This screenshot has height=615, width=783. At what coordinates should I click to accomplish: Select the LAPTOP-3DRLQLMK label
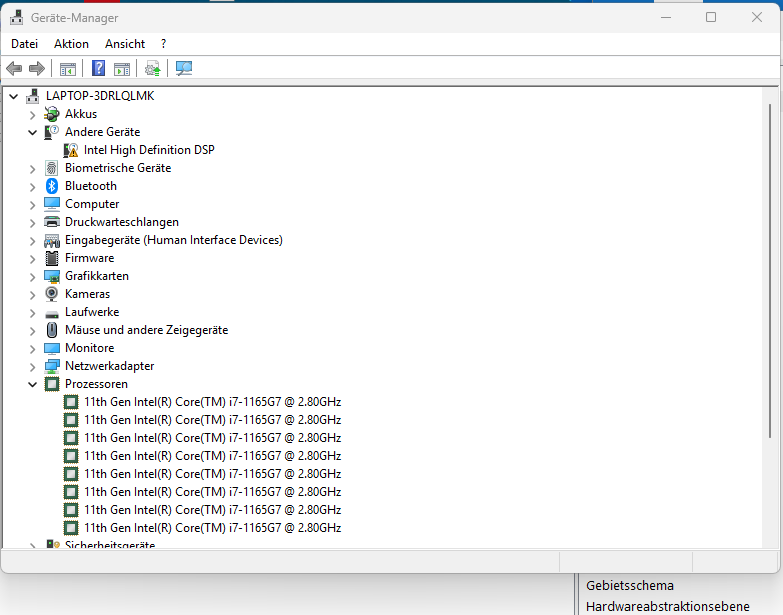(x=100, y=96)
